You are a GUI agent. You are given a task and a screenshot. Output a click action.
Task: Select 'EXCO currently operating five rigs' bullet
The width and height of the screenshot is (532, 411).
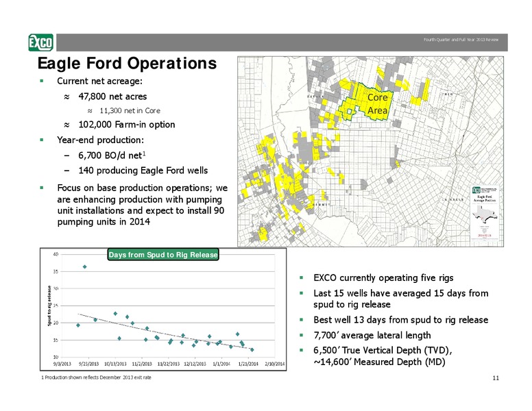(383, 277)
